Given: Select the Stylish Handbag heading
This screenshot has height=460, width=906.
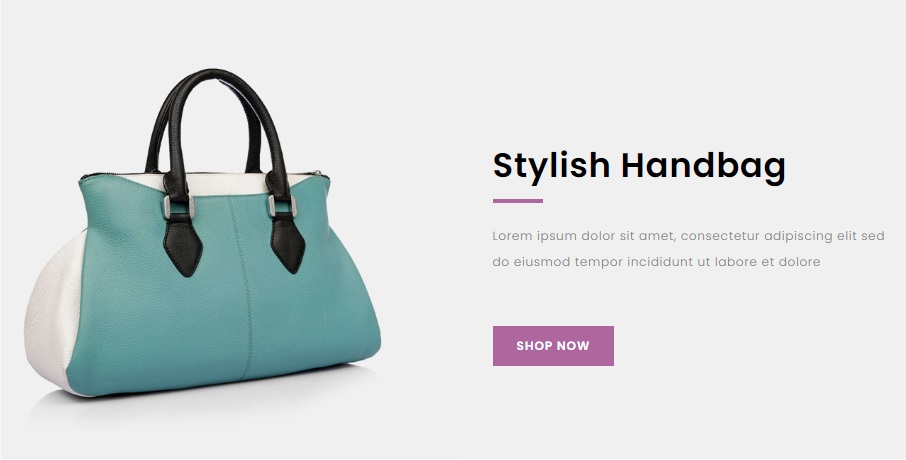Looking at the screenshot, I should coord(639,166).
